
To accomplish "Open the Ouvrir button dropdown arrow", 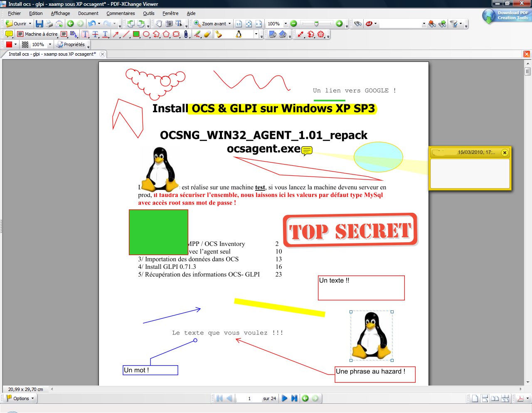I will (30, 24).
